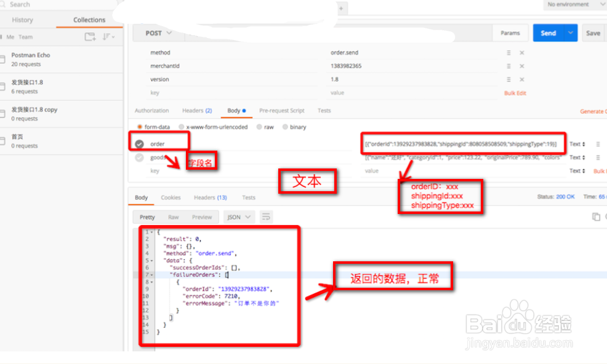Grab reorder handle on the version row
Screen dimensions: 607x364
pos(509,79)
